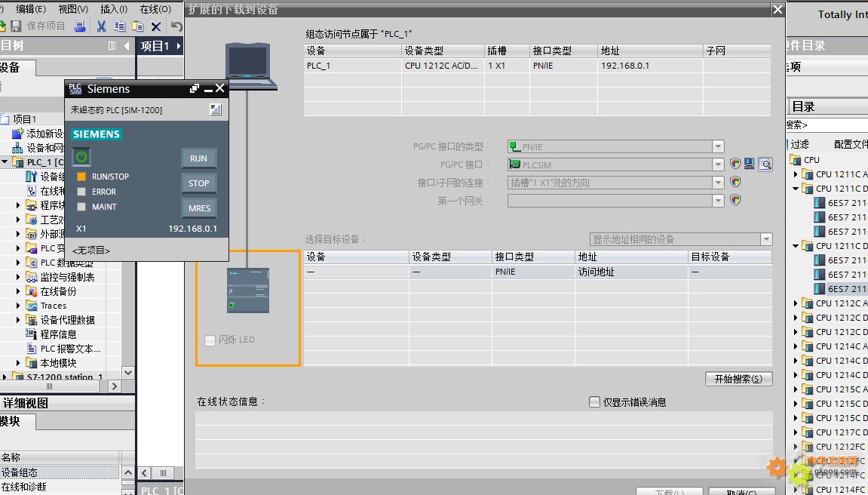This screenshot has height=495, width=868.
Task: Open the 视图(V) menu
Action: click(72, 9)
